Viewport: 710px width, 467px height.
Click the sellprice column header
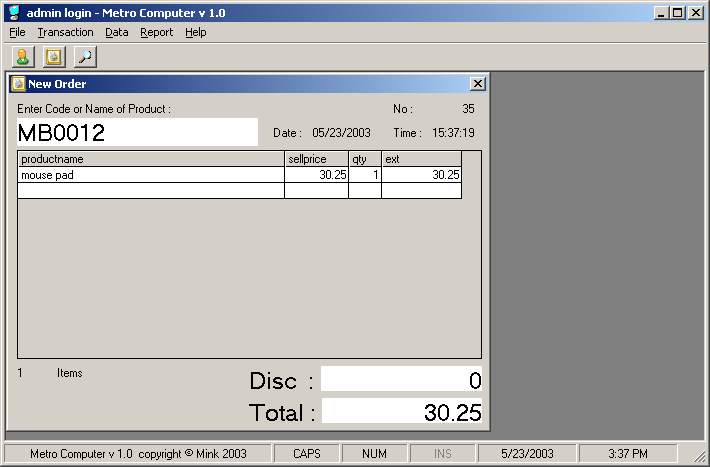(x=316, y=159)
